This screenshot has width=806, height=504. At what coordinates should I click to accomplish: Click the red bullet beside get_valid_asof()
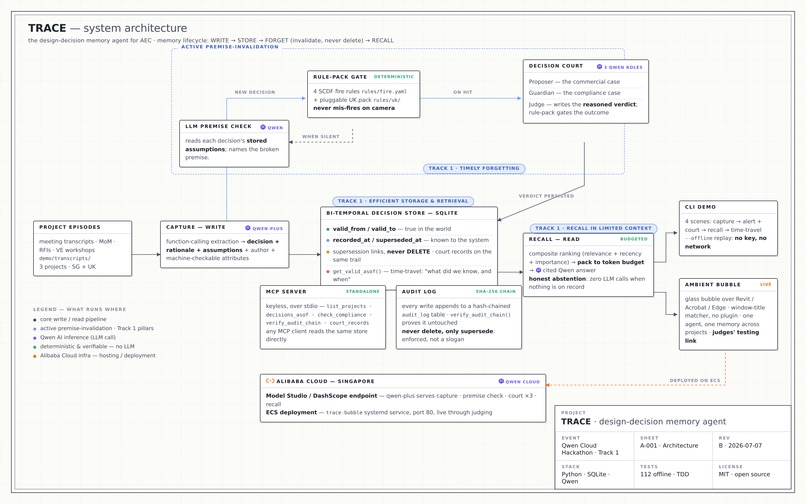tap(327, 272)
